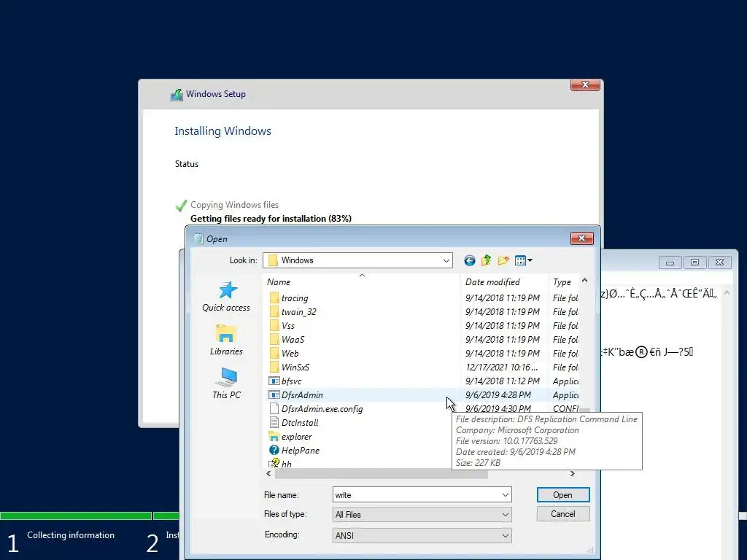Screen dimensions: 747x560
Task: Close the Open dialog
Action: pyautogui.click(x=581, y=238)
